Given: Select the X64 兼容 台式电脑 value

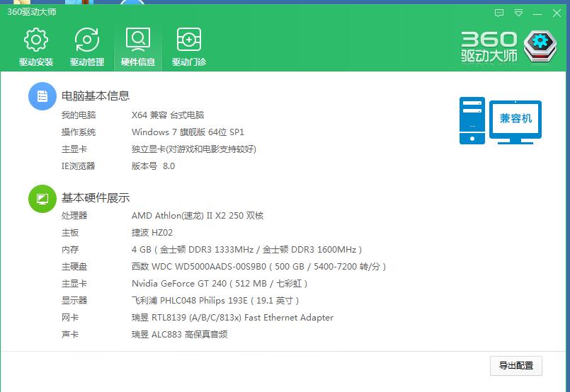Looking at the screenshot, I should point(168,115).
